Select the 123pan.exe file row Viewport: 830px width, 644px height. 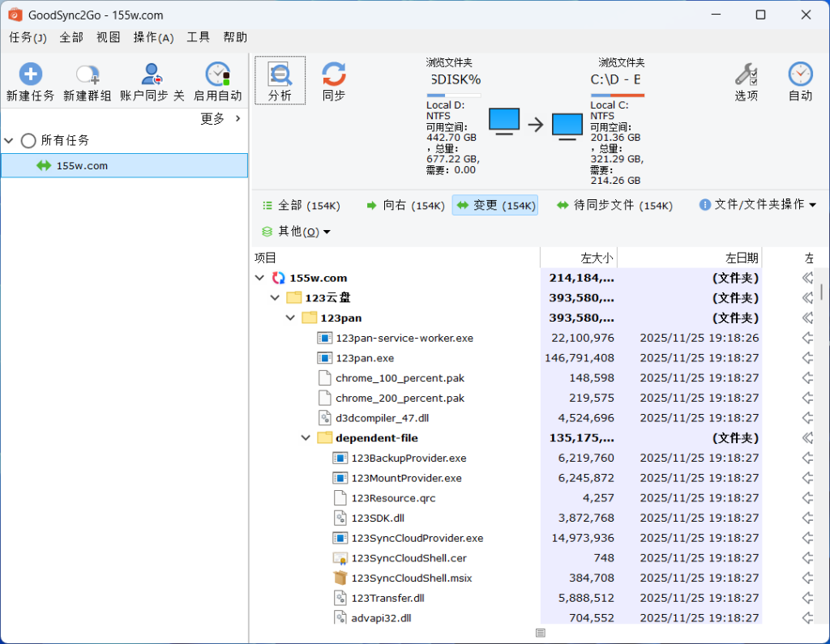click(x=365, y=358)
